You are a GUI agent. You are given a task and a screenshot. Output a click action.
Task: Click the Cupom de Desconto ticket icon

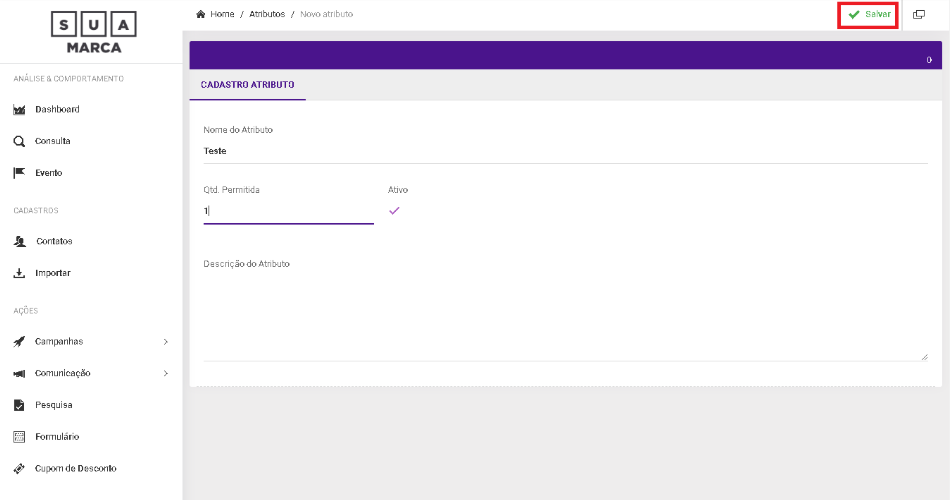pos(19,469)
